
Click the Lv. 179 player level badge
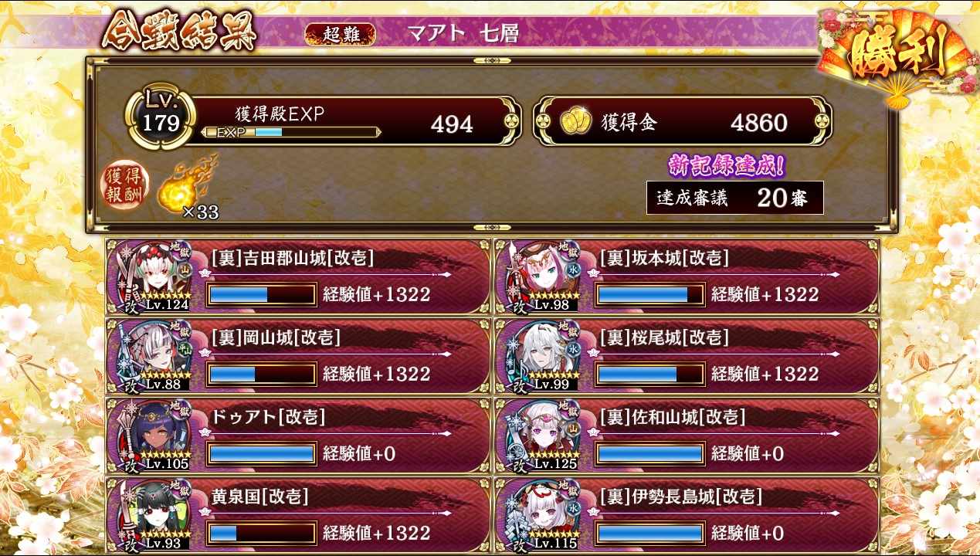[161, 118]
